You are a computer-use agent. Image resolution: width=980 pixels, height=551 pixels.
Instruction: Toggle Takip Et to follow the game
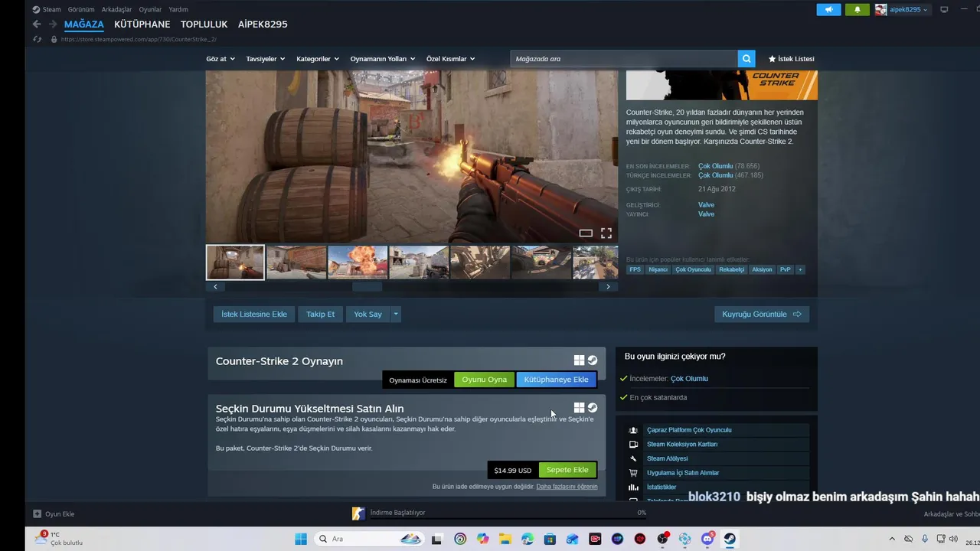coord(320,314)
